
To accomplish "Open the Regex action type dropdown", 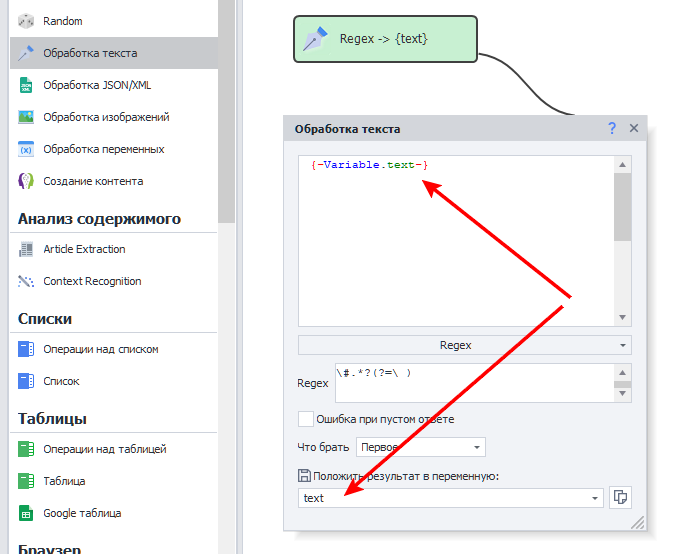I will point(465,345).
